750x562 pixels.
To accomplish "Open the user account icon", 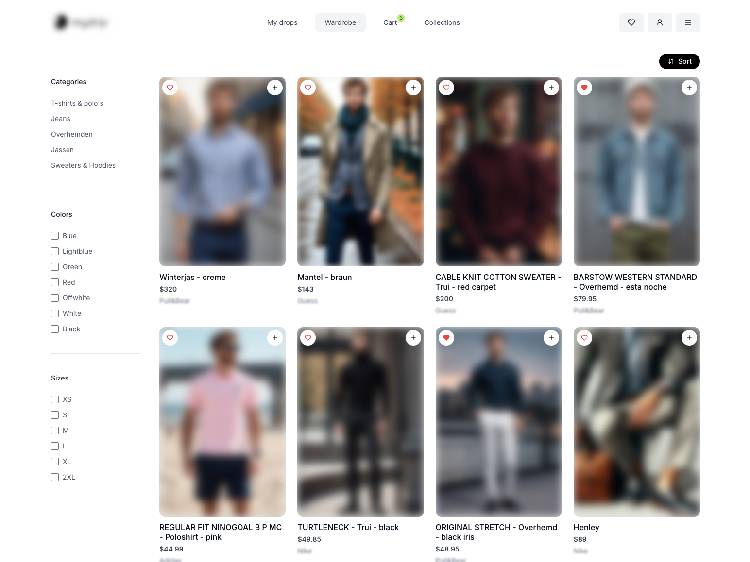I will click(x=659, y=22).
